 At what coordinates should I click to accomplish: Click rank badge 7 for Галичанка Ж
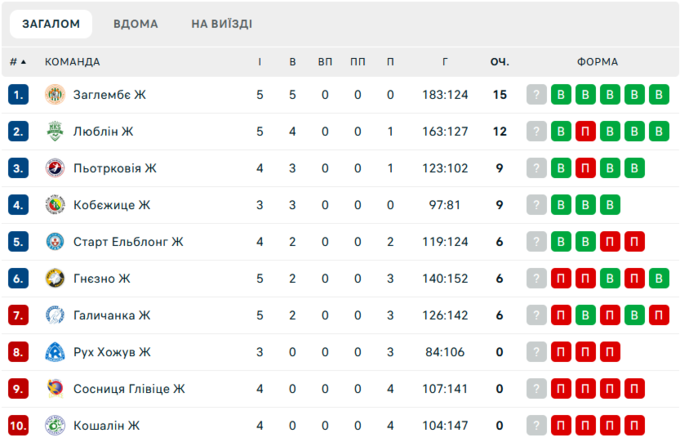pos(18,315)
